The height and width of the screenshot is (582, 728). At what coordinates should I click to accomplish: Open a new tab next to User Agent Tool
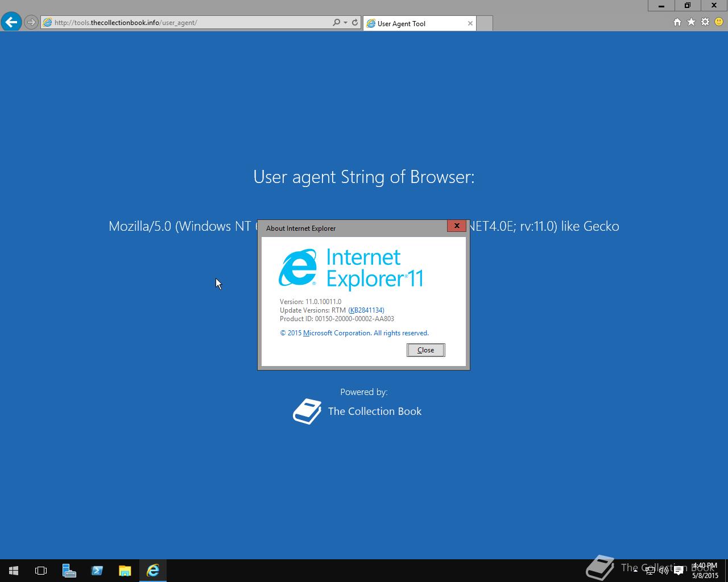[x=485, y=23]
